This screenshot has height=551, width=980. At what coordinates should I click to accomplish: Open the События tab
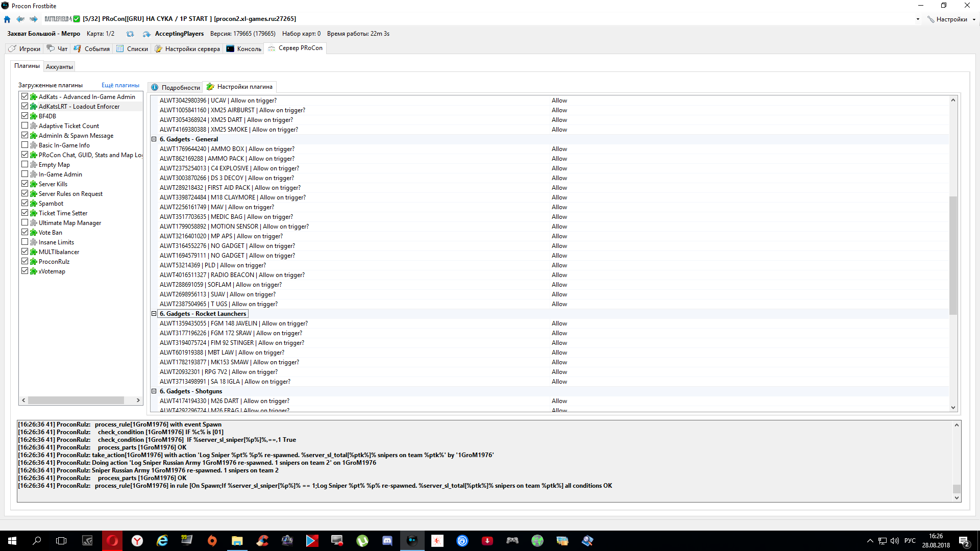pos(92,49)
